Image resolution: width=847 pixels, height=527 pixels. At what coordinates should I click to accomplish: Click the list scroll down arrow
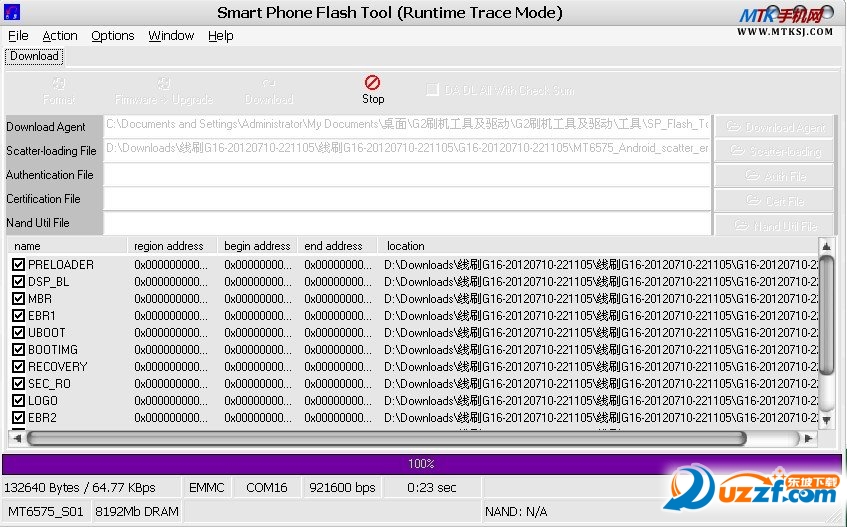point(826,420)
